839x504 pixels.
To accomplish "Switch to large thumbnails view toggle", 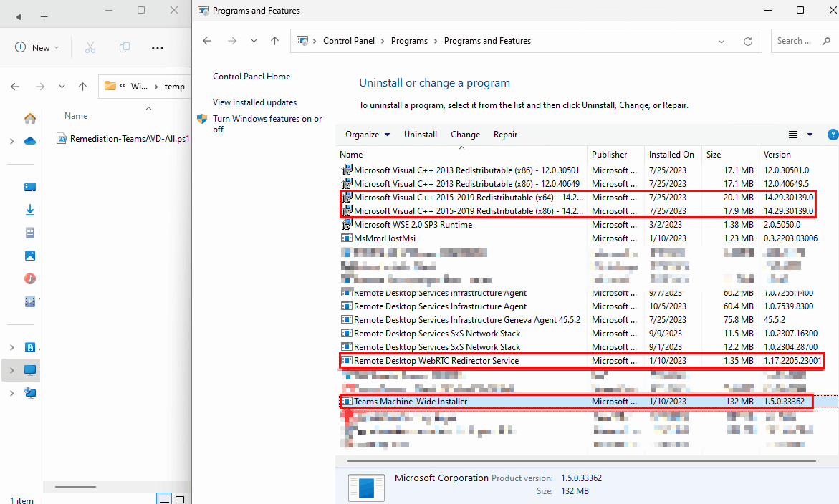I will (180, 499).
